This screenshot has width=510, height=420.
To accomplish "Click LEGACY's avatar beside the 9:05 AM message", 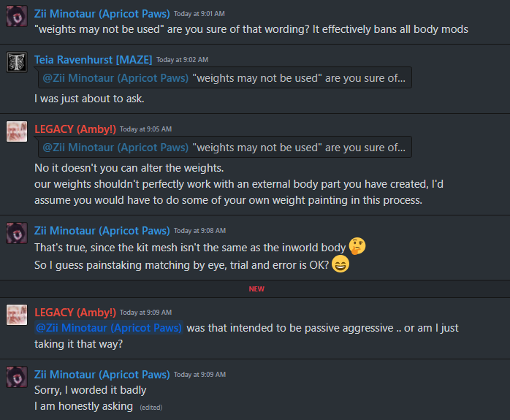I will pyautogui.click(x=17, y=131).
